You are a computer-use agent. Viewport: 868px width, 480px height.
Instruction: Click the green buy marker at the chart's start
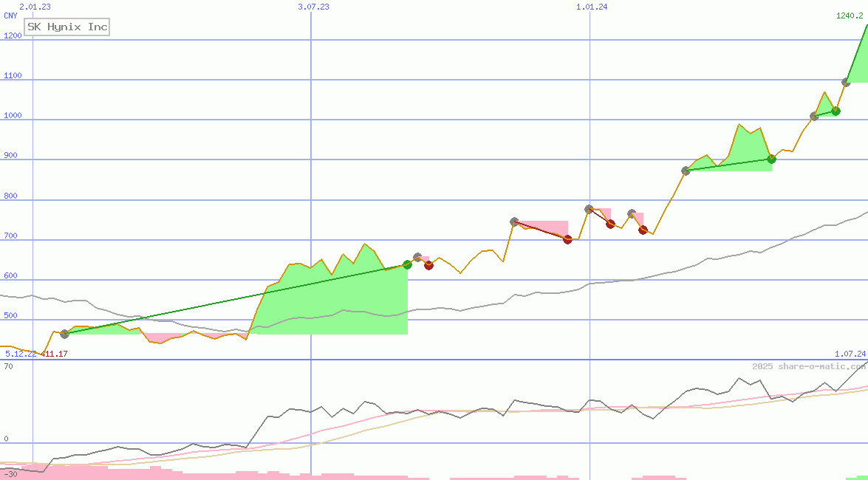click(x=64, y=333)
